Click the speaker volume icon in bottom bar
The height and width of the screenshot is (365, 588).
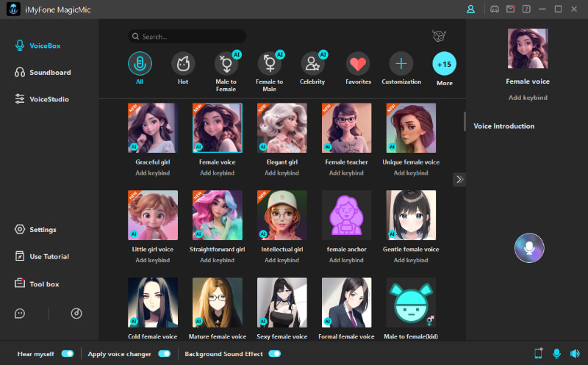coord(575,353)
